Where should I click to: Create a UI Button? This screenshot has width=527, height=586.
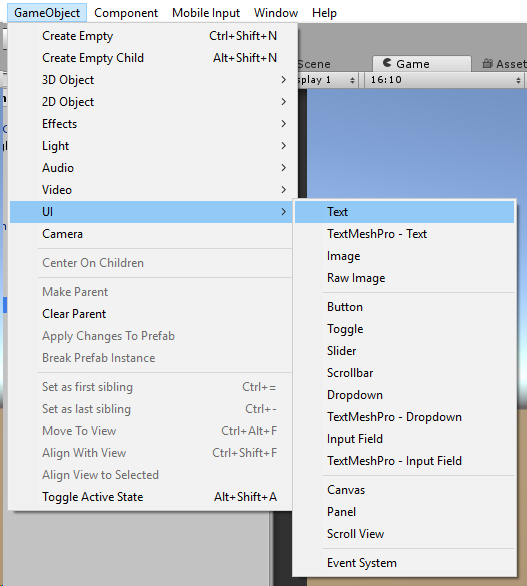(x=404, y=307)
